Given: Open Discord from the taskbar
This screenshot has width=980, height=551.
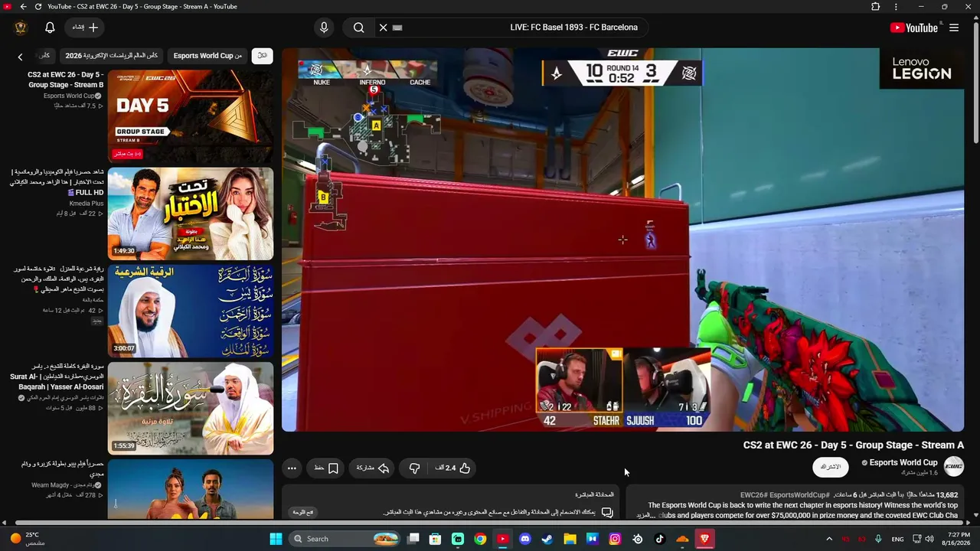Looking at the screenshot, I should [x=525, y=539].
